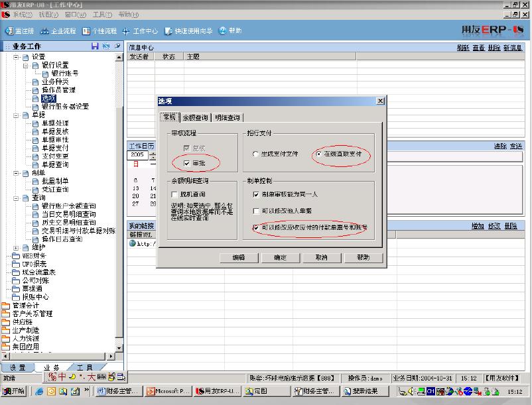Select 在线直联支付 radio button
Viewport: 532px width, 405px height.
[x=318, y=154]
